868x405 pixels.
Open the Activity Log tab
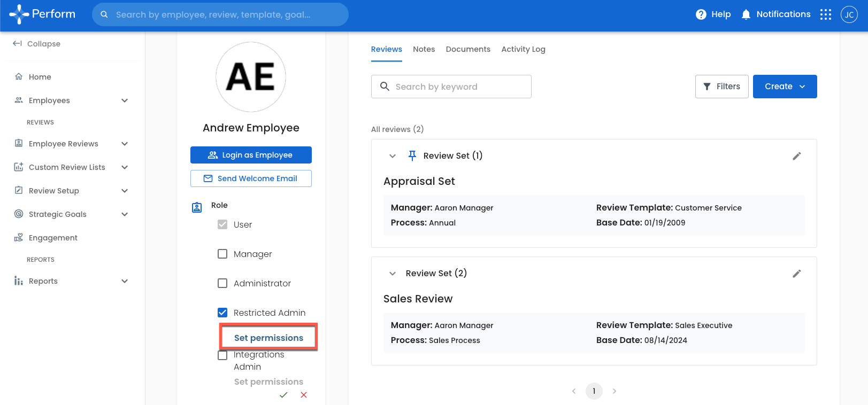tap(523, 49)
